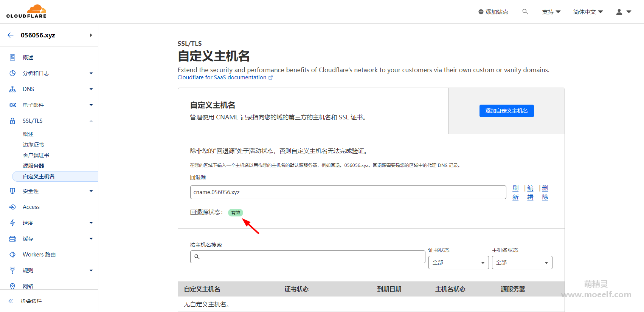
Task: Open 源服务器 page
Action: click(33, 166)
